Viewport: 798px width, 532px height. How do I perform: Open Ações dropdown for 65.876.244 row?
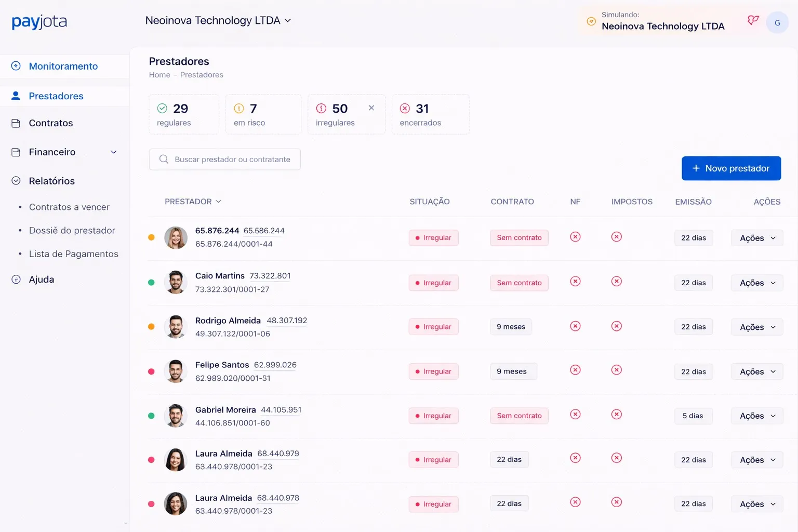[x=757, y=238]
